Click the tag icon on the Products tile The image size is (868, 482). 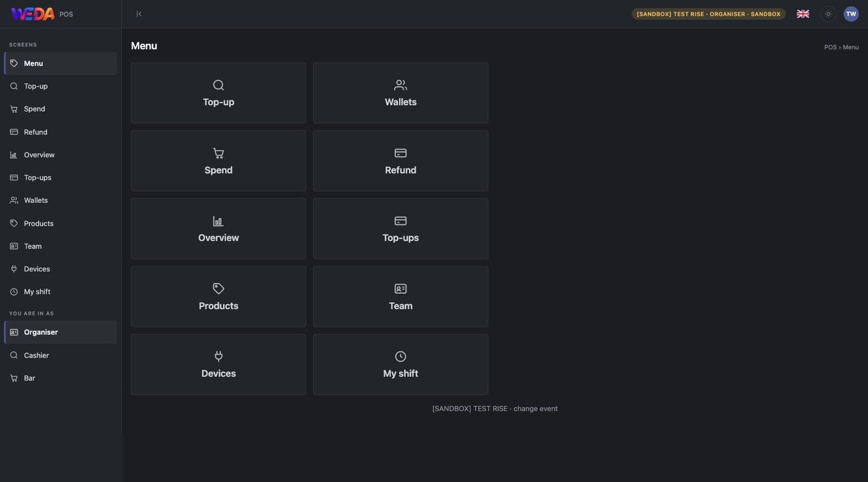[x=219, y=289]
